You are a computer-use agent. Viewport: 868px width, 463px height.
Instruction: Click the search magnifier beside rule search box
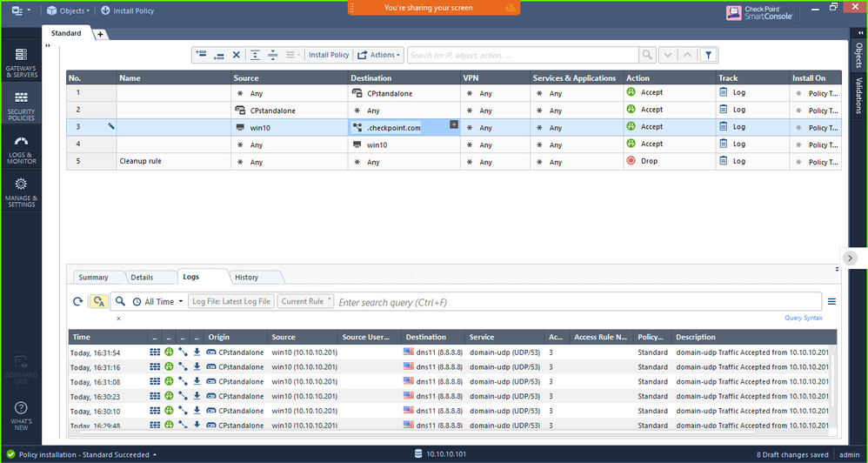647,55
